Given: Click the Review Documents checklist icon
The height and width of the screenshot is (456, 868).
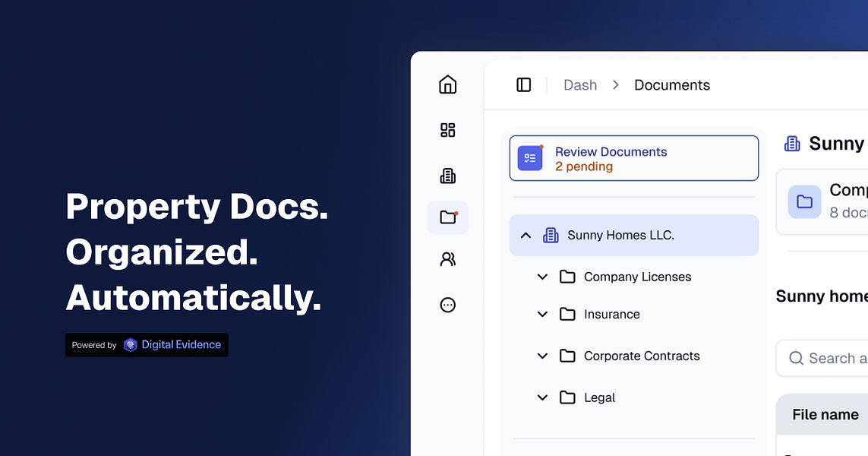Looking at the screenshot, I should [x=530, y=159].
